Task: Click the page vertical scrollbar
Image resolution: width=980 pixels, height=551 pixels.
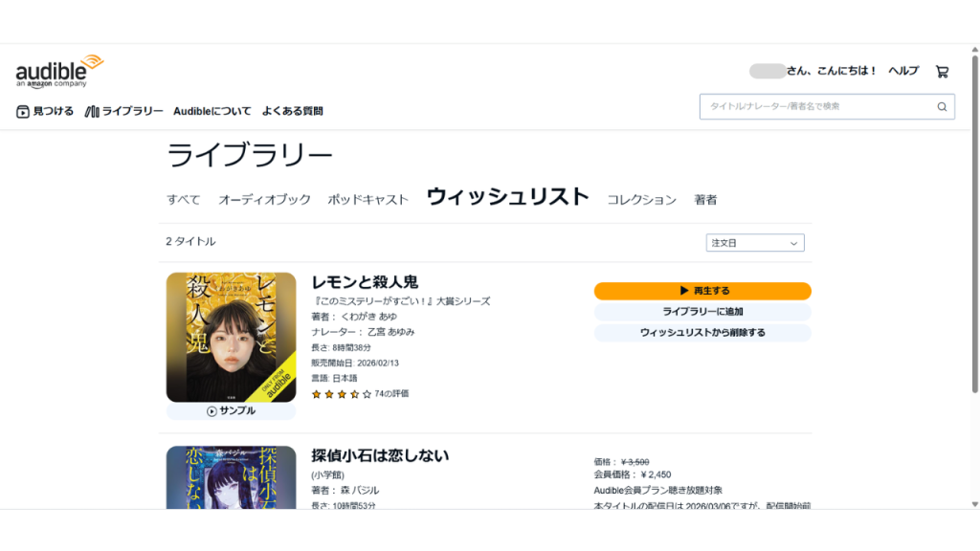Action: pyautogui.click(x=974, y=225)
